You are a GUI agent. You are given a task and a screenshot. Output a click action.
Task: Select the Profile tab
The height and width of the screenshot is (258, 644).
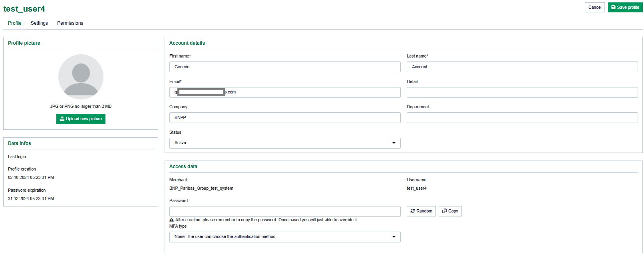[x=15, y=23]
